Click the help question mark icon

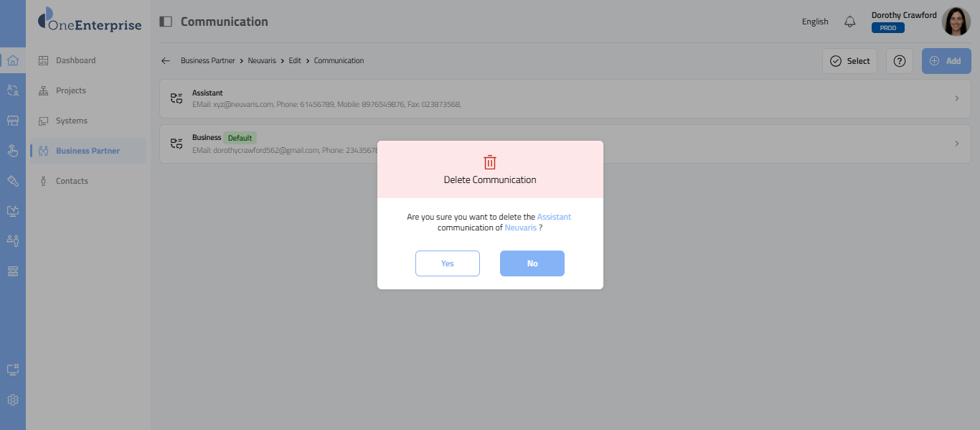pos(899,61)
